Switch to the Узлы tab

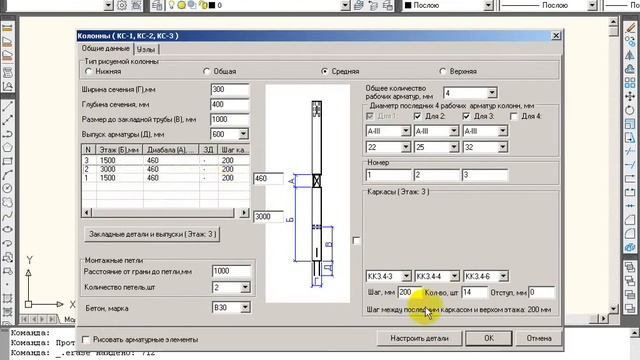(146, 49)
